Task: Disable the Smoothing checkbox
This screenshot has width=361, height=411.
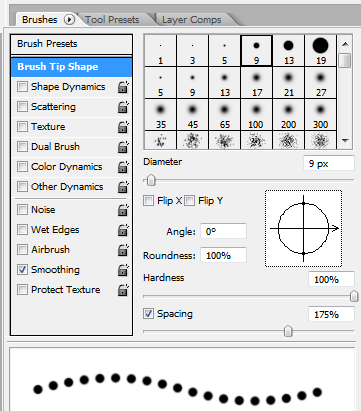Action: point(22,270)
